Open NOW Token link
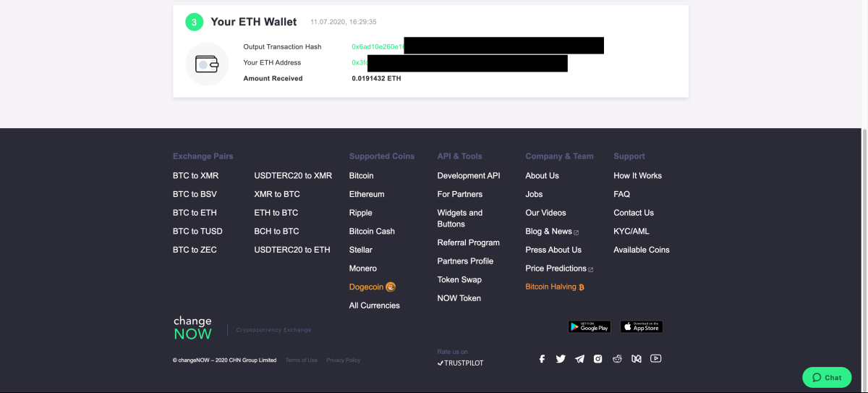 pyautogui.click(x=459, y=298)
